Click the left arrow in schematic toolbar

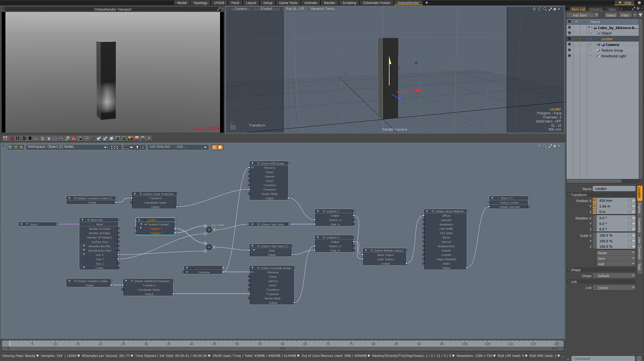coord(132,147)
